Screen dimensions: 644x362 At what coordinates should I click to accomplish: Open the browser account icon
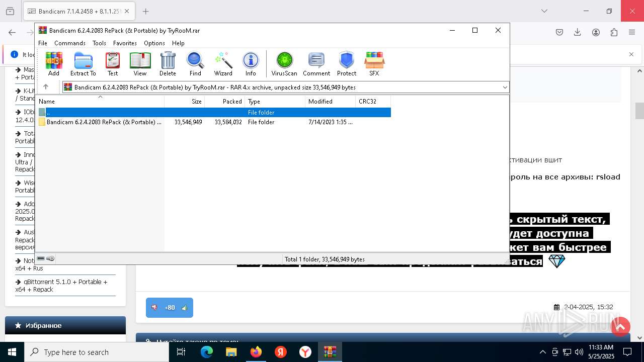[596, 32]
